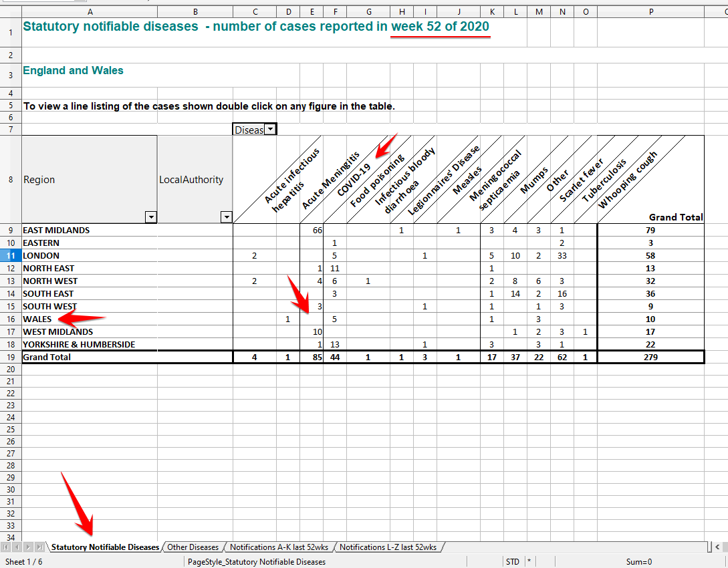Click the LocalAuthority field button

pyautogui.click(x=195, y=180)
